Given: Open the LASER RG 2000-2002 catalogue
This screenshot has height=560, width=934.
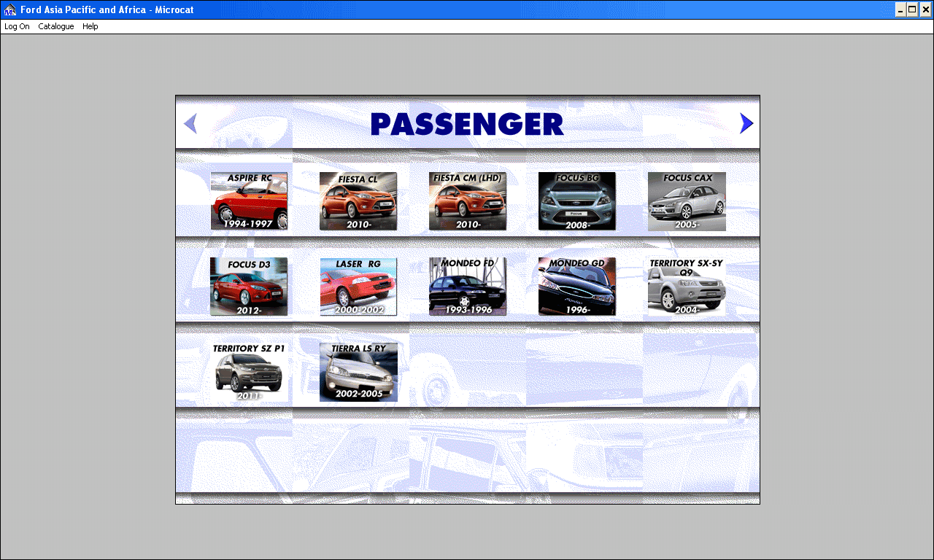Looking at the screenshot, I should 358,287.
